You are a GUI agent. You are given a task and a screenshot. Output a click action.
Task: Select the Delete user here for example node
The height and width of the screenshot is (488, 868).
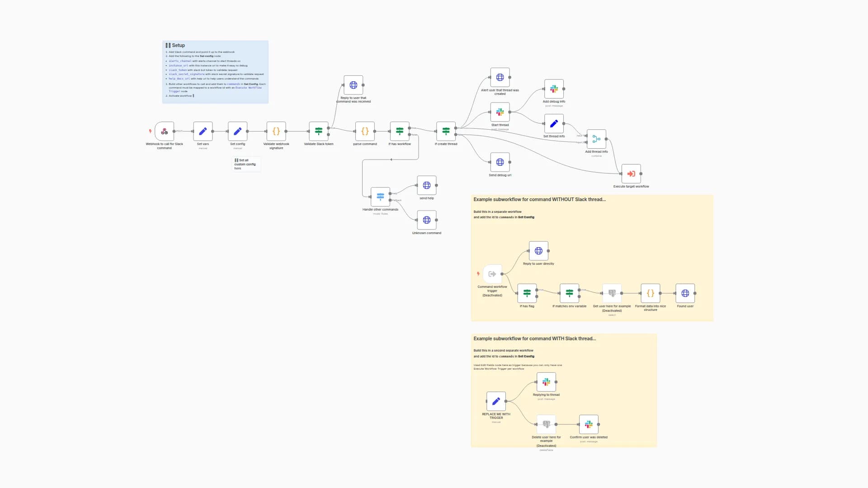546,424
